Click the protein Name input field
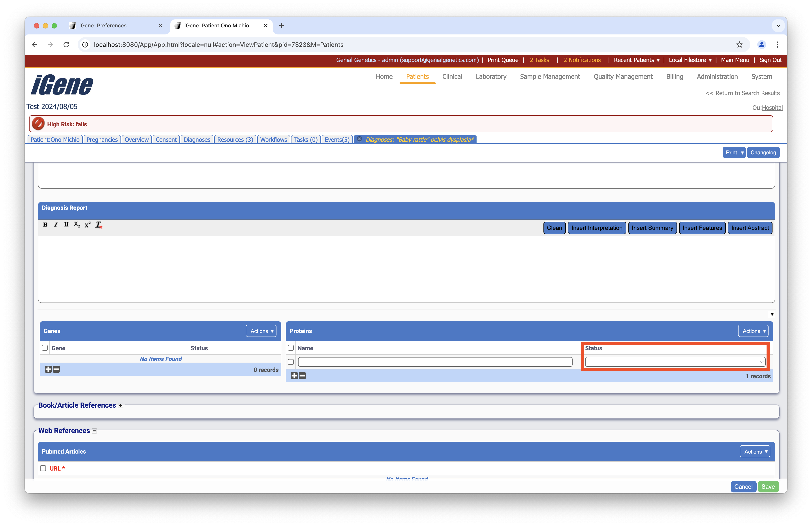The height and width of the screenshot is (526, 812). pos(435,362)
